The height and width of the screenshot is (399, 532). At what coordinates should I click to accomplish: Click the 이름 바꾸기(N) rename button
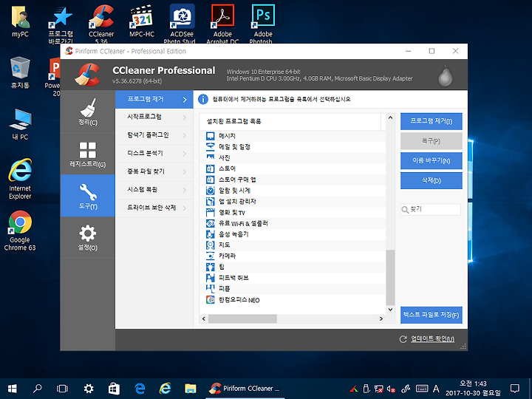pos(432,160)
